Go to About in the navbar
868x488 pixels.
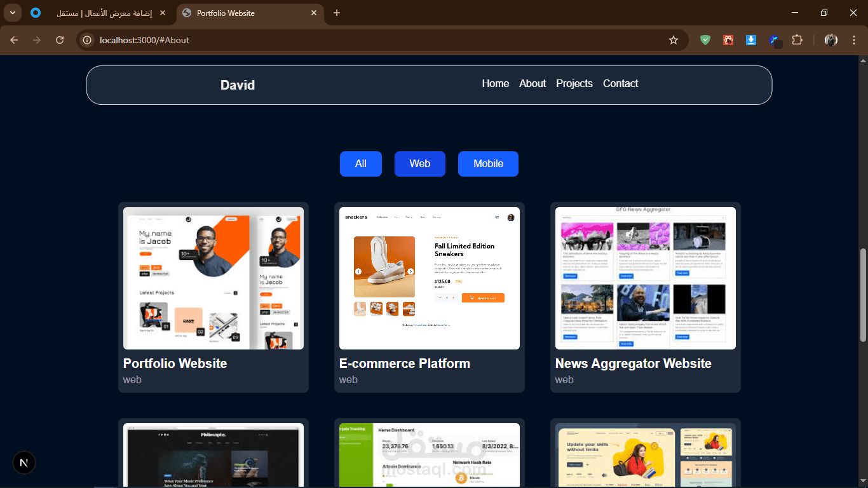point(532,84)
